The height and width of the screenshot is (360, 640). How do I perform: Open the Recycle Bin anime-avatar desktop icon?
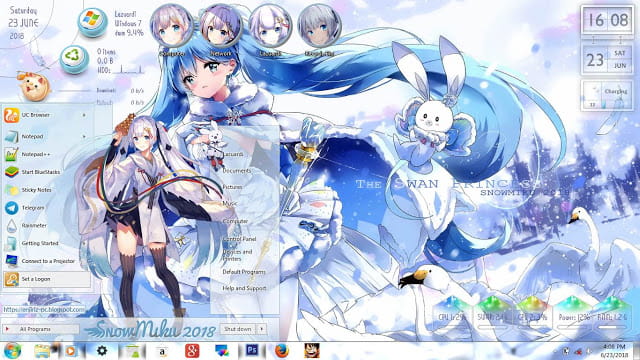[319, 29]
